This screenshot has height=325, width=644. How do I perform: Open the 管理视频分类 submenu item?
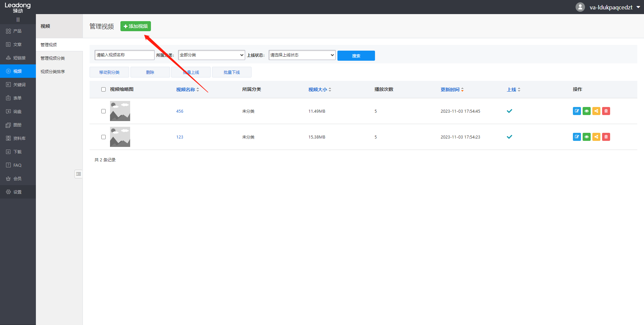coord(53,58)
